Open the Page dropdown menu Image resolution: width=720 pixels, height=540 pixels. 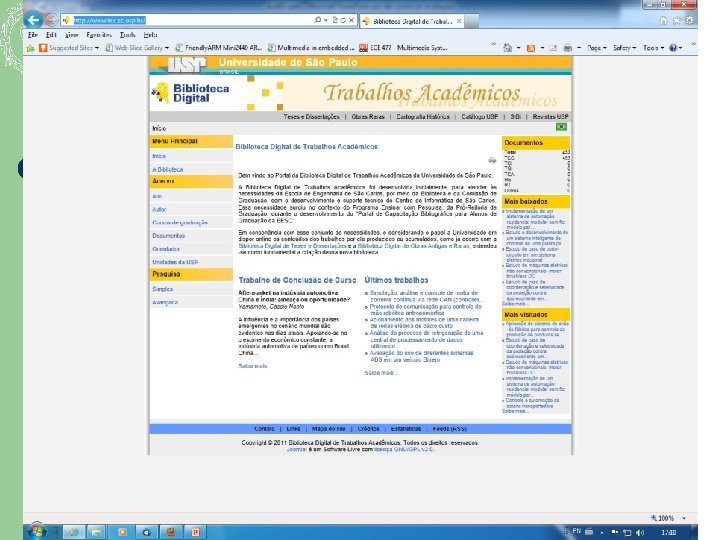coord(596,48)
